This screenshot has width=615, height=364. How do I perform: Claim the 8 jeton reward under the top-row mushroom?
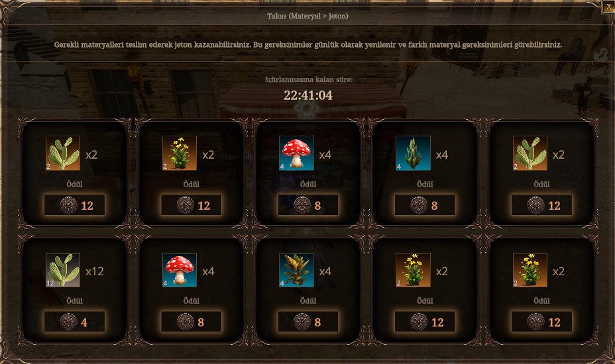click(x=308, y=205)
